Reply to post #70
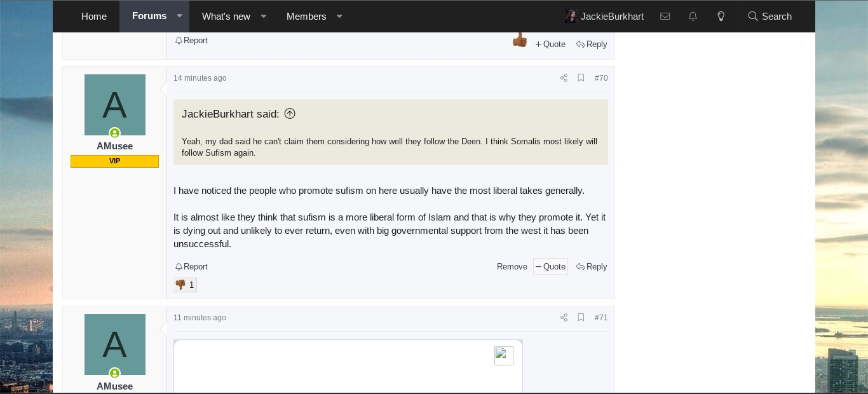The width and height of the screenshot is (868, 394). coord(592,267)
